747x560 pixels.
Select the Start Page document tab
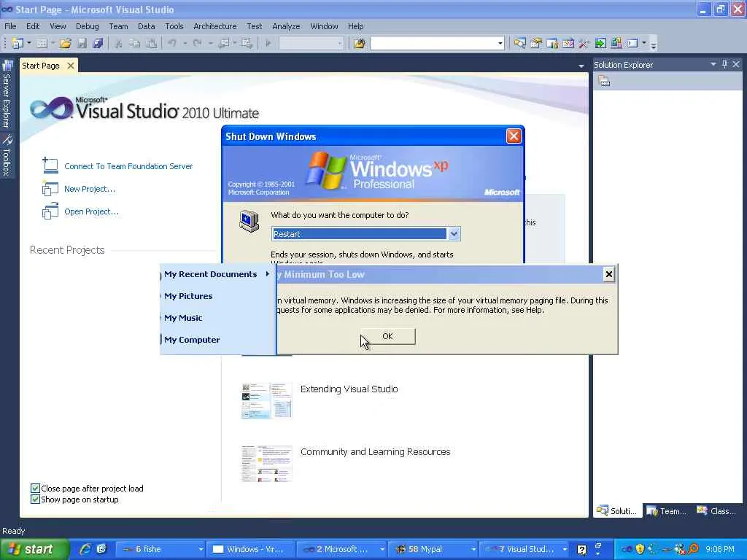41,66
